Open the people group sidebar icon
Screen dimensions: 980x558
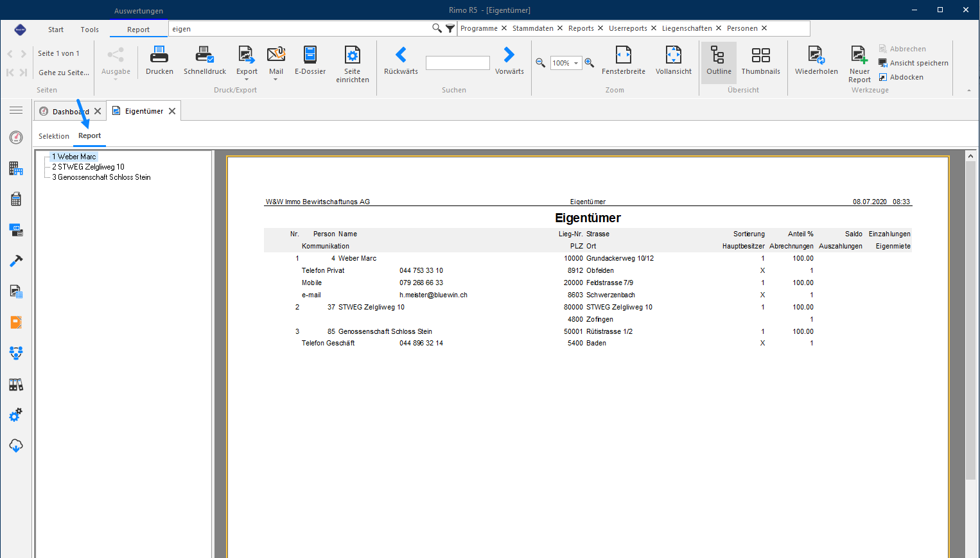16,353
